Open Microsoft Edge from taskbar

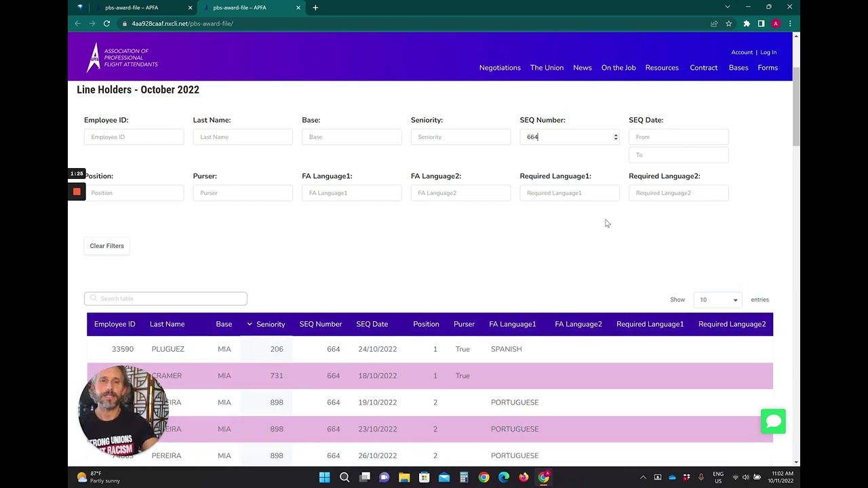(504, 477)
